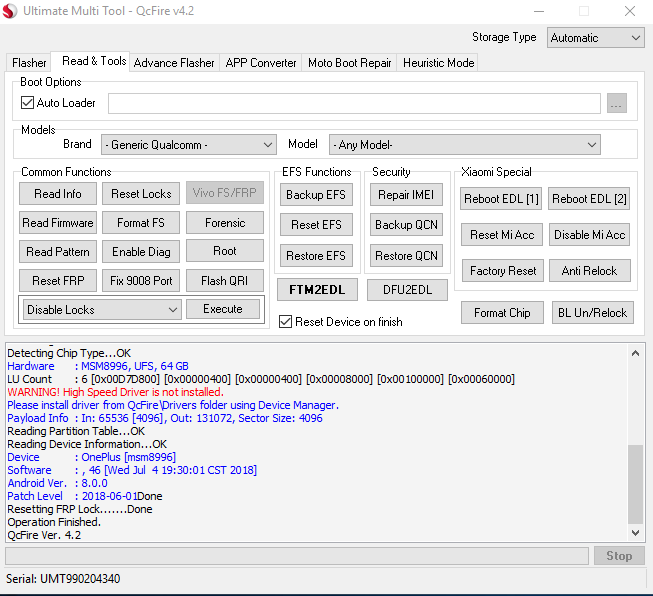
Task: Open the Moto Boot Repair tab
Action: tap(349, 63)
